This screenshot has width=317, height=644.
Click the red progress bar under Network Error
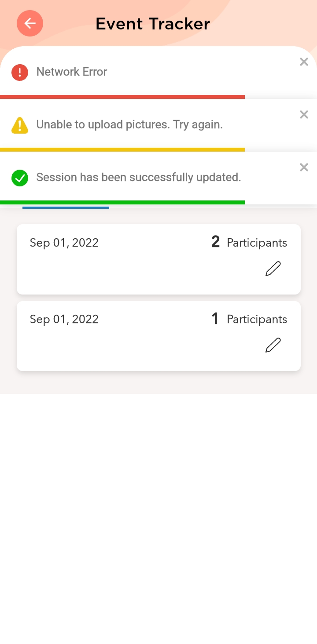[122, 97]
